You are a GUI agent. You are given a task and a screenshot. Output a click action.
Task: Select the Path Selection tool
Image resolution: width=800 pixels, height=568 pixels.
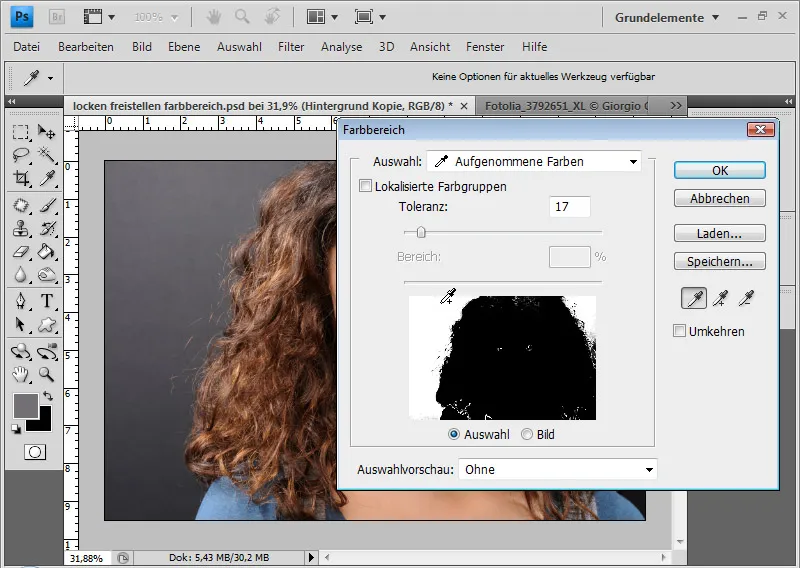20,325
